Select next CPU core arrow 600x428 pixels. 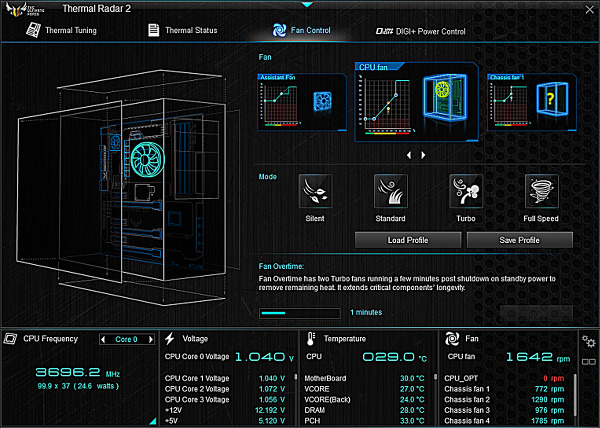(x=151, y=339)
